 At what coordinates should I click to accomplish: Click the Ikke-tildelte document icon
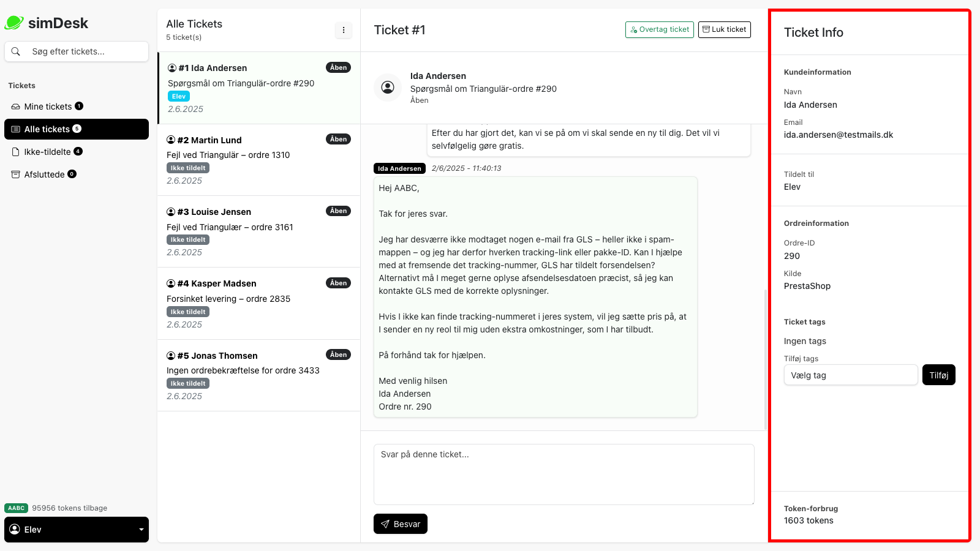pyautogui.click(x=15, y=151)
